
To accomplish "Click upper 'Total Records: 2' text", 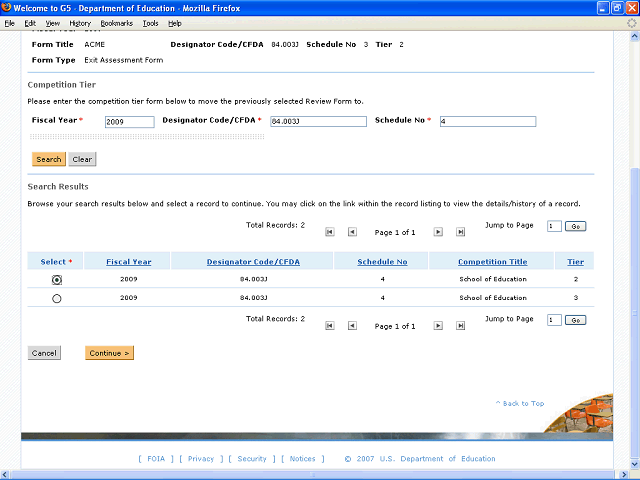I will [276, 225].
